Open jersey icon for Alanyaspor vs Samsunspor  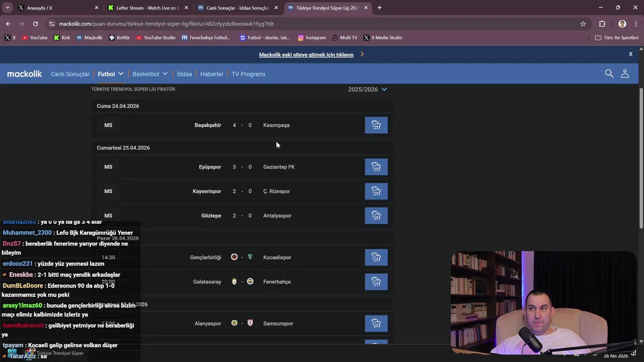tap(376, 323)
